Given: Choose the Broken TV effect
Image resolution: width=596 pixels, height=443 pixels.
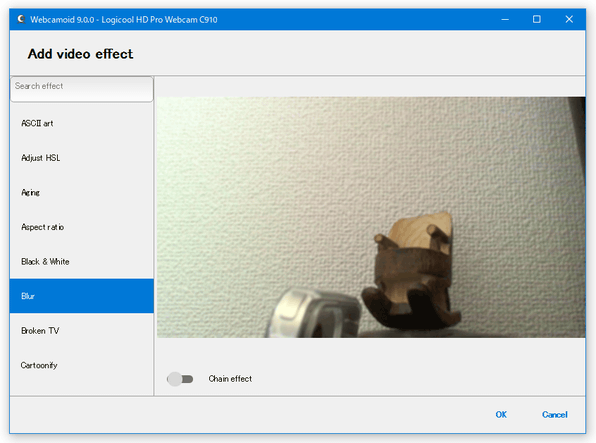Looking at the screenshot, I should 82,330.
